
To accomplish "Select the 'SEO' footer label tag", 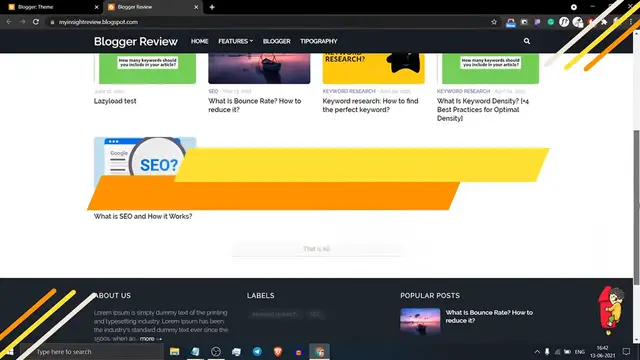I will tap(315, 314).
